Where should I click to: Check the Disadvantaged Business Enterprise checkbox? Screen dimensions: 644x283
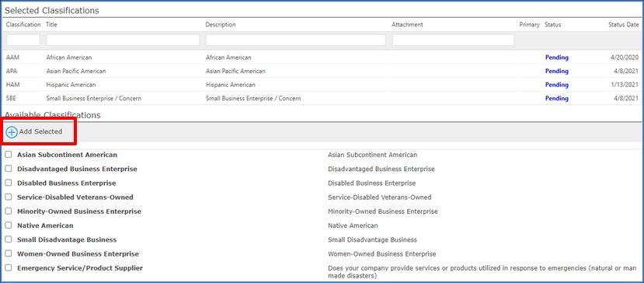coord(9,169)
